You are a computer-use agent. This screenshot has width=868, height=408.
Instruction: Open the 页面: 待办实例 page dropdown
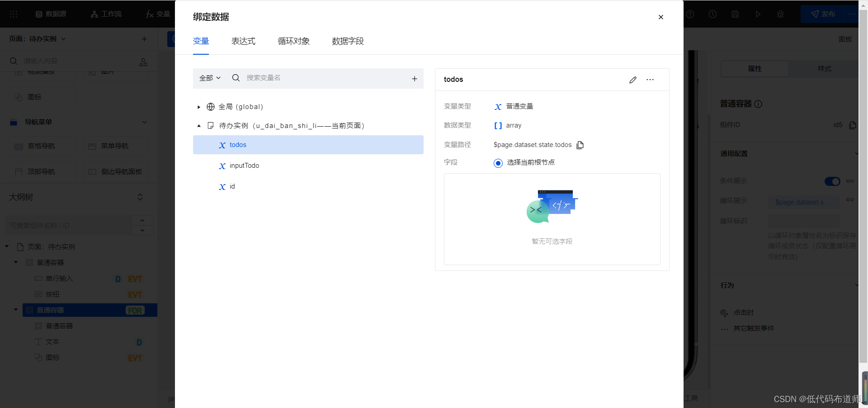(x=38, y=39)
